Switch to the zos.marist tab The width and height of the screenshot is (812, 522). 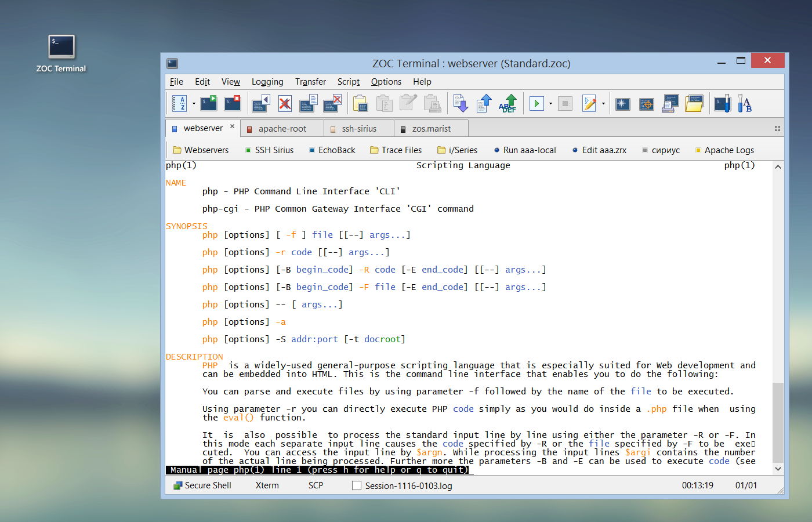pos(430,128)
